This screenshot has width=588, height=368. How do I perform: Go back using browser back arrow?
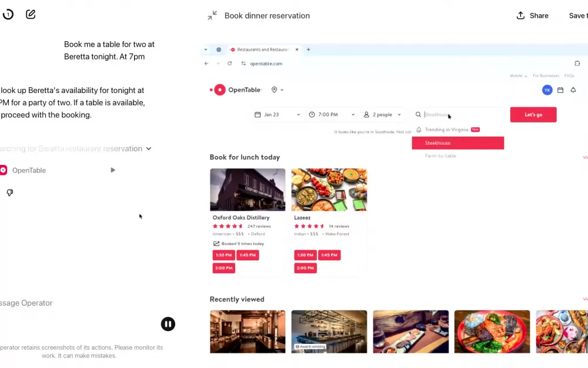206,64
